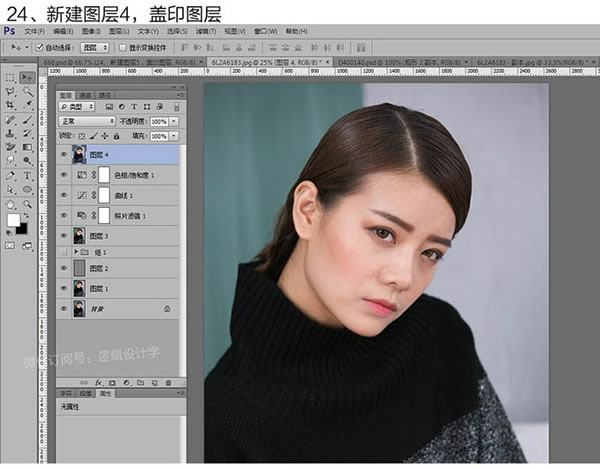Open the blend mode dropdown (正常)
The width and height of the screenshot is (600, 468).
(x=87, y=121)
